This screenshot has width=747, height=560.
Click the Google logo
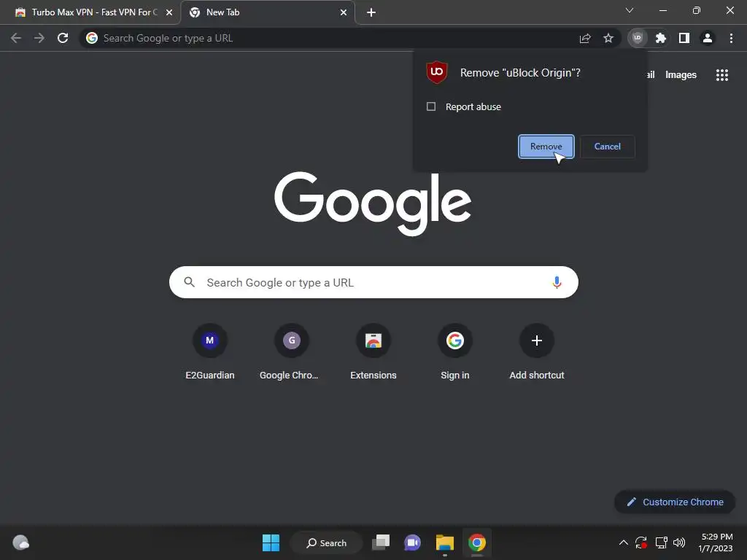pyautogui.click(x=373, y=203)
